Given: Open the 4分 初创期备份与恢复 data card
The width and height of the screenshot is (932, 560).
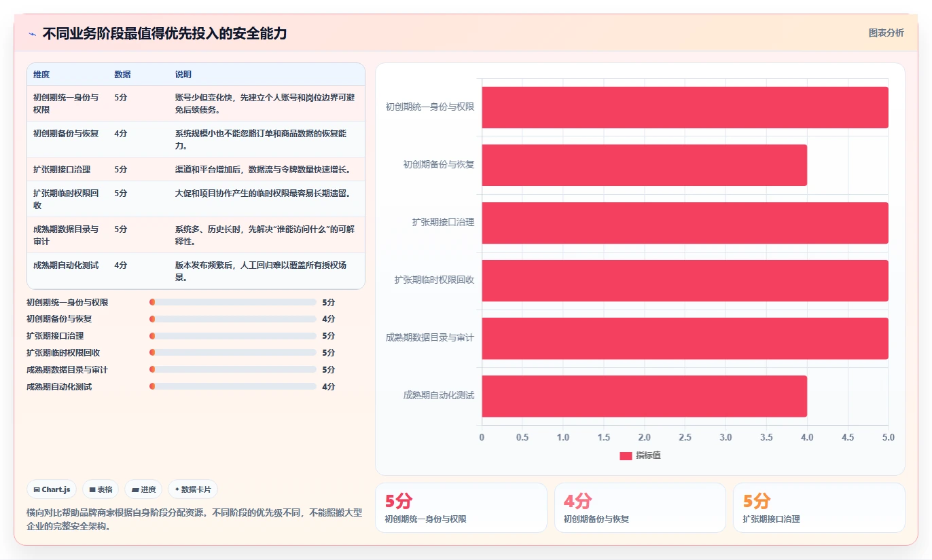Looking at the screenshot, I should [640, 508].
